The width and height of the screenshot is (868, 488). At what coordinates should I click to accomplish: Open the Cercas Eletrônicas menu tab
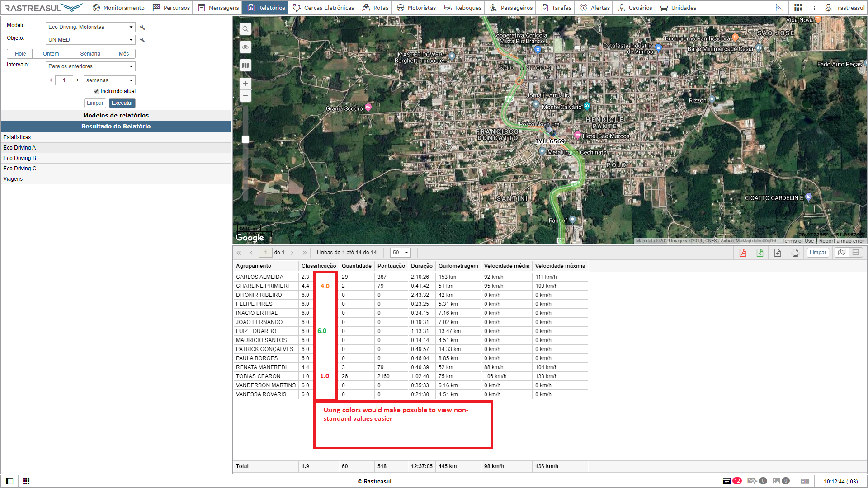click(324, 8)
